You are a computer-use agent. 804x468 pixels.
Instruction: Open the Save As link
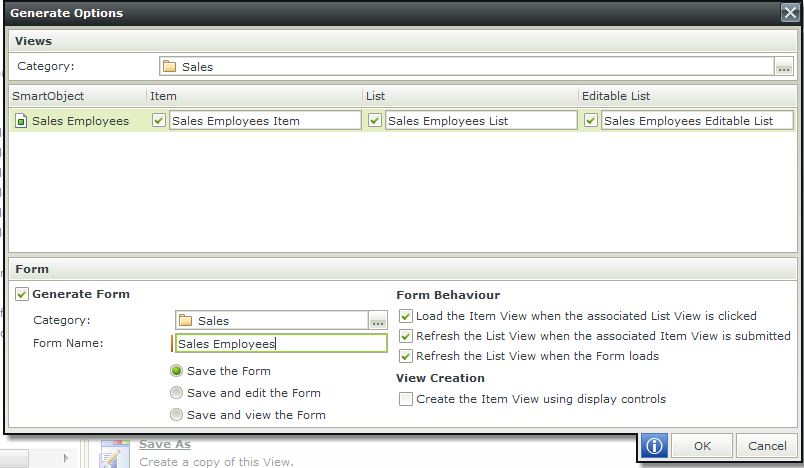(x=165, y=444)
